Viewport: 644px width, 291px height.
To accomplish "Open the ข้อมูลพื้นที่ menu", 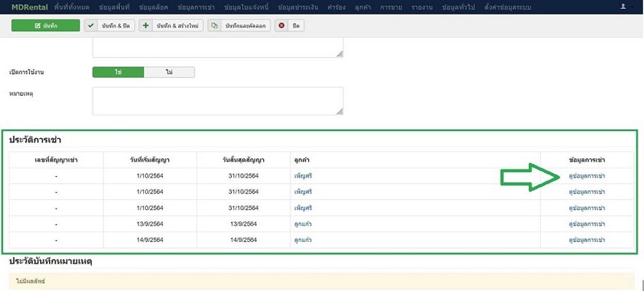I will [x=114, y=7].
